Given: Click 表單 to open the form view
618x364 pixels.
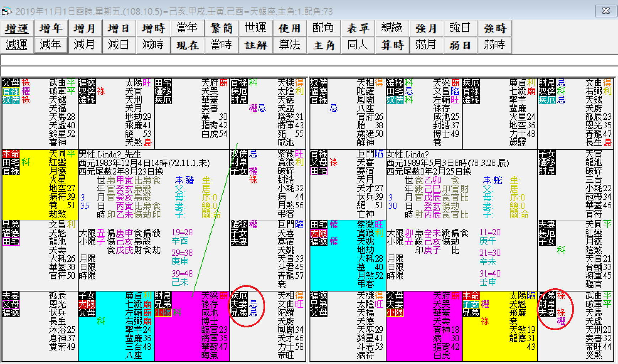Looking at the screenshot, I should click(358, 28).
